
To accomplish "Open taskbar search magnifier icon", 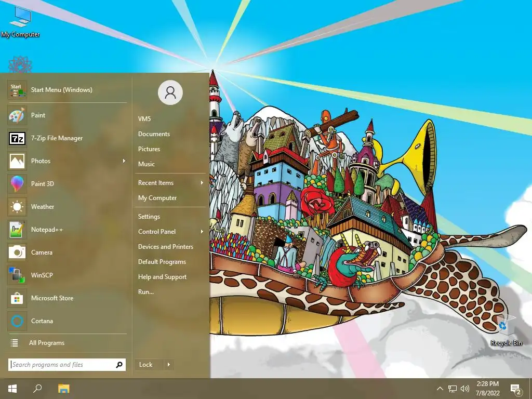I will pyautogui.click(x=37, y=389).
